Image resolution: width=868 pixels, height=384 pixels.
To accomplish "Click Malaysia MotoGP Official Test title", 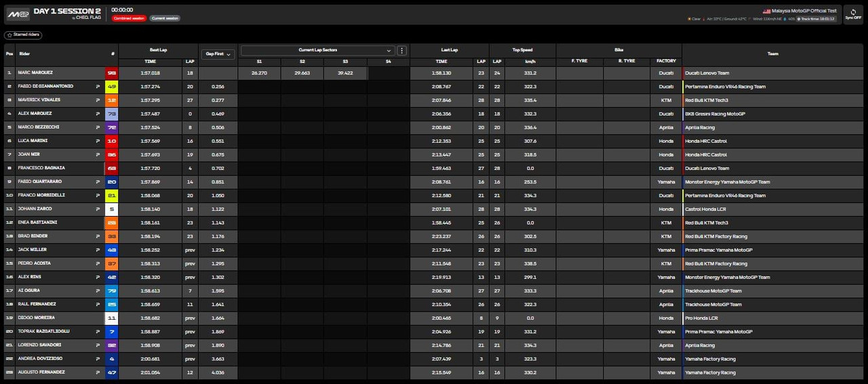I will pyautogui.click(x=805, y=11).
